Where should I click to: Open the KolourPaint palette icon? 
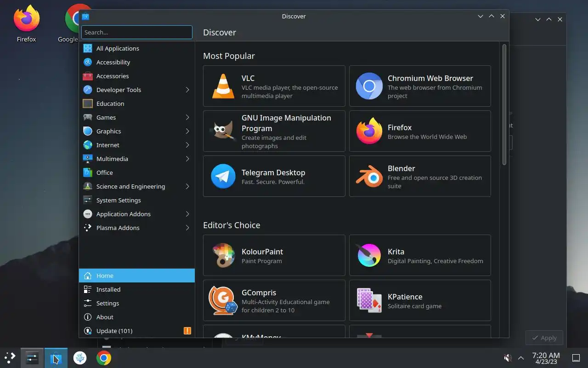tap(223, 255)
